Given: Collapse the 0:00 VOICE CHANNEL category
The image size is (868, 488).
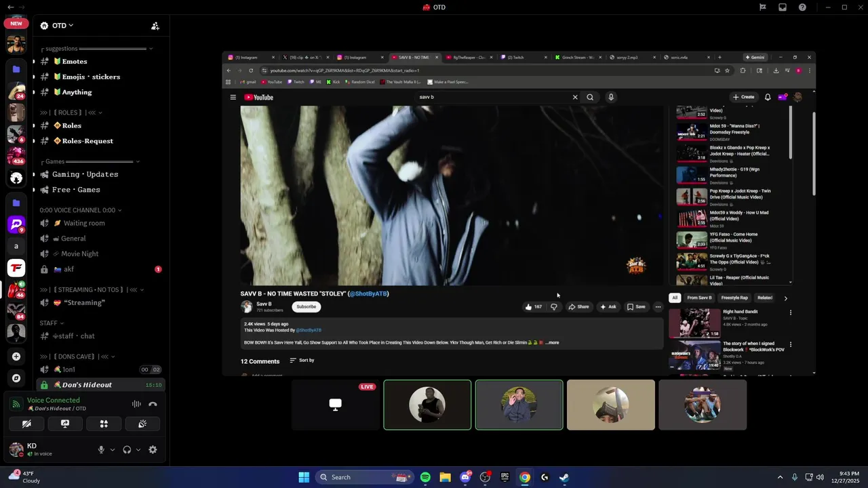Looking at the screenshot, I should pos(80,210).
